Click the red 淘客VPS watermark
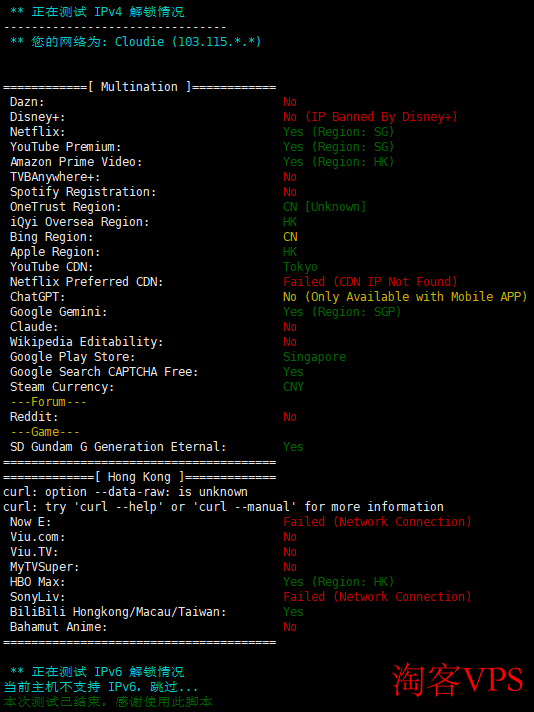 [458, 680]
